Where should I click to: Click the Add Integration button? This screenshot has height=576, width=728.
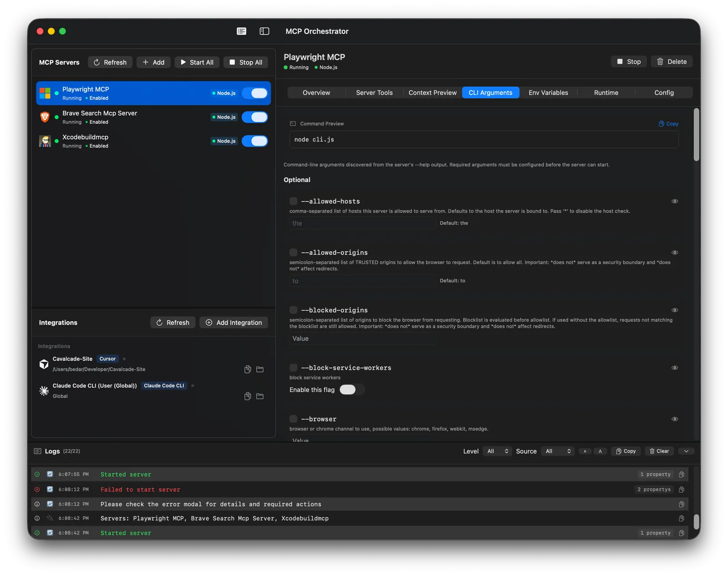coord(233,322)
